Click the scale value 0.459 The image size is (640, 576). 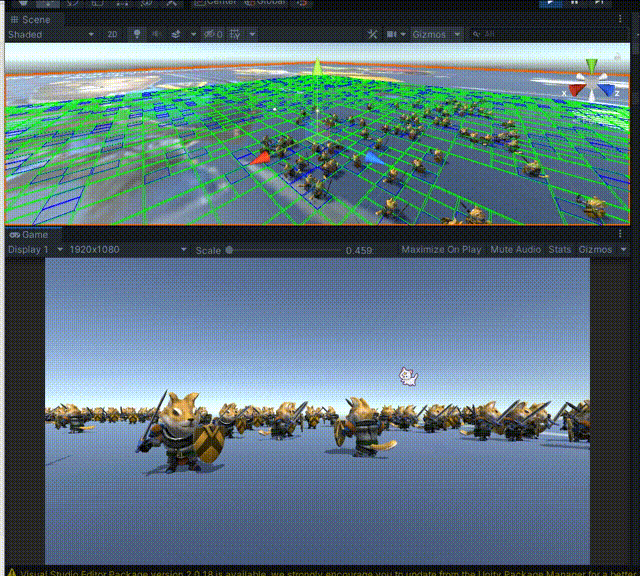tap(359, 250)
